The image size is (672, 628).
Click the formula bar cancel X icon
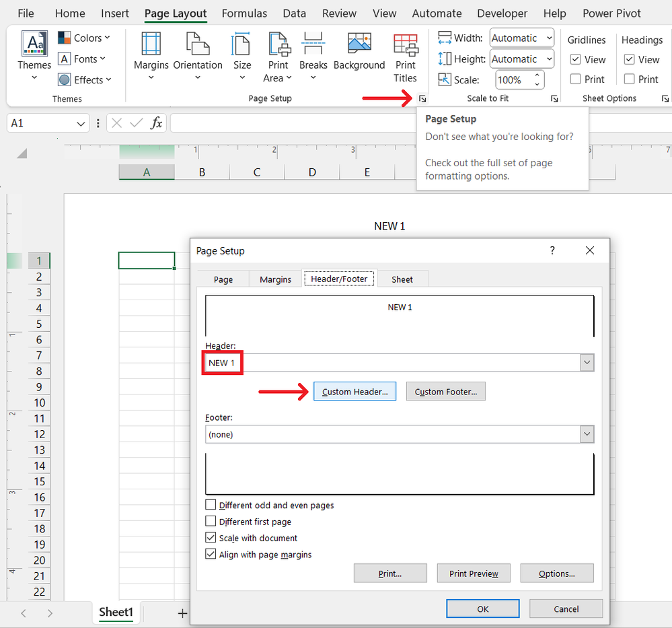[116, 124]
